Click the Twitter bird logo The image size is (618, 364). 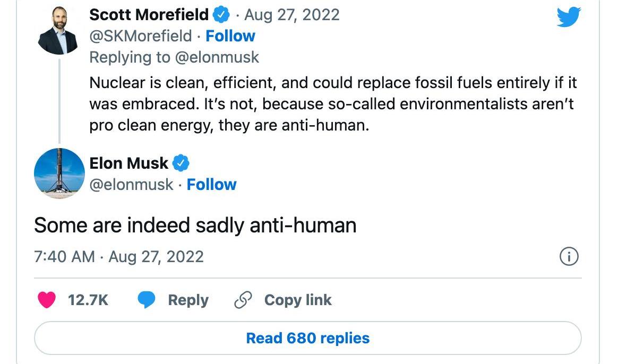point(568,16)
